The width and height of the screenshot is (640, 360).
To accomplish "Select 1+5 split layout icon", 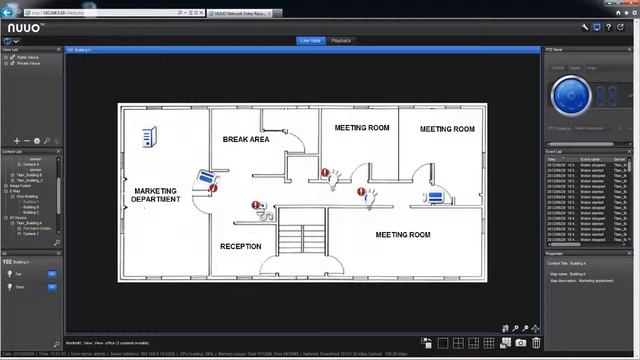I will point(473,343).
